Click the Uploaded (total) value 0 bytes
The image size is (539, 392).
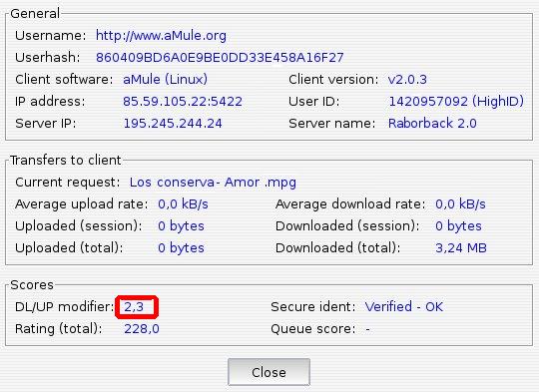181,248
